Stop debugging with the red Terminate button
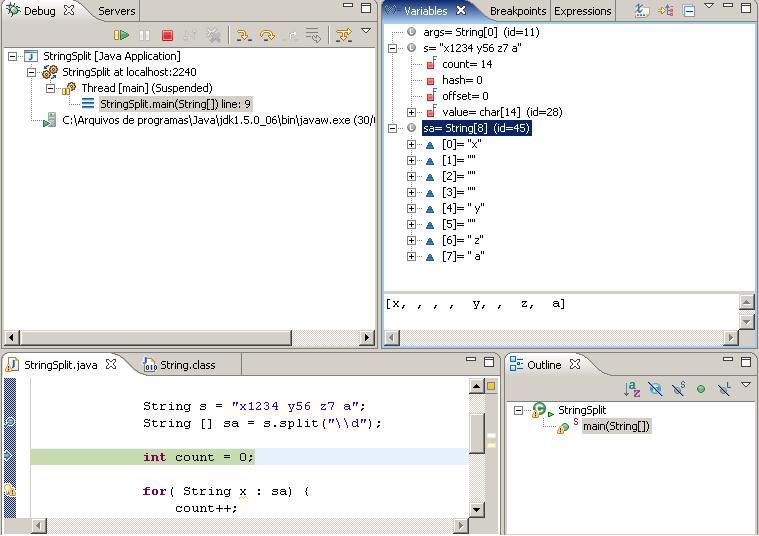The width and height of the screenshot is (759, 536). point(167,35)
